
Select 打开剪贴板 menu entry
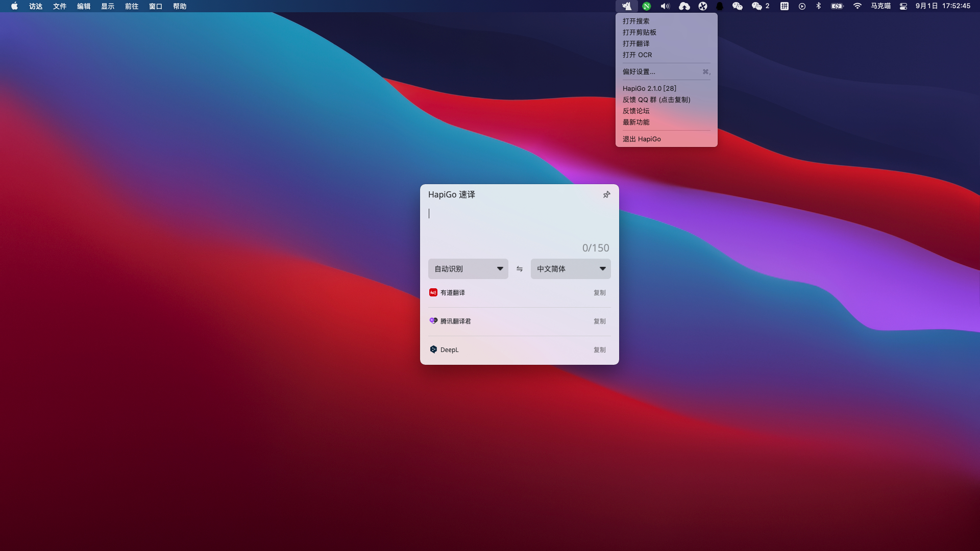(639, 32)
